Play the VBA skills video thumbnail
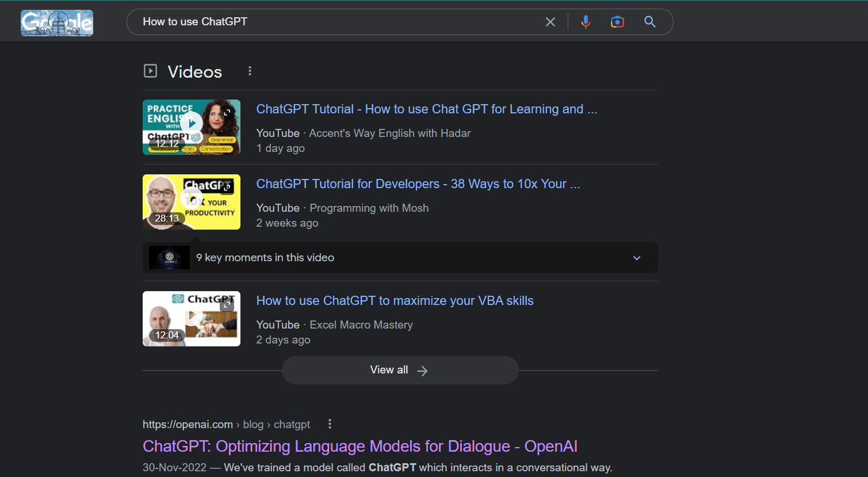Image resolution: width=868 pixels, height=477 pixels. click(192, 319)
